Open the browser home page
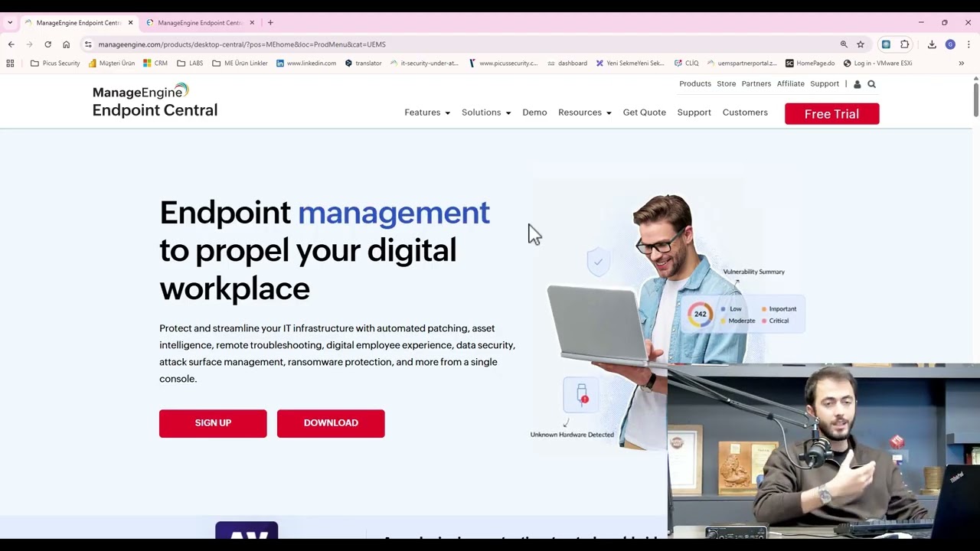Image resolution: width=980 pixels, height=551 pixels. 66,44
